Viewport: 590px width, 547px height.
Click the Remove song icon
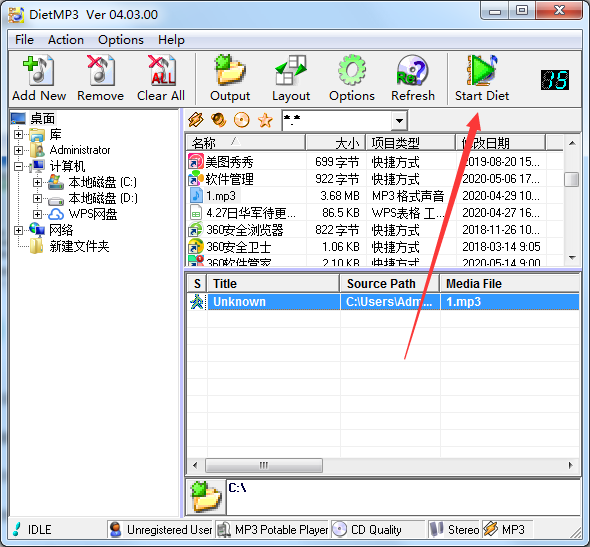pyautogui.click(x=100, y=70)
